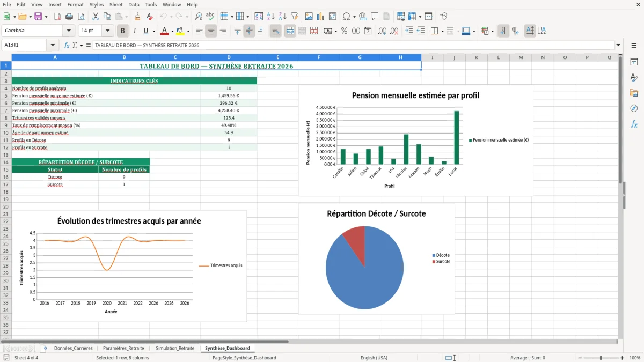The image size is (644, 362).
Task: Open the Open-file dropdown arrow
Action: (x=30, y=17)
